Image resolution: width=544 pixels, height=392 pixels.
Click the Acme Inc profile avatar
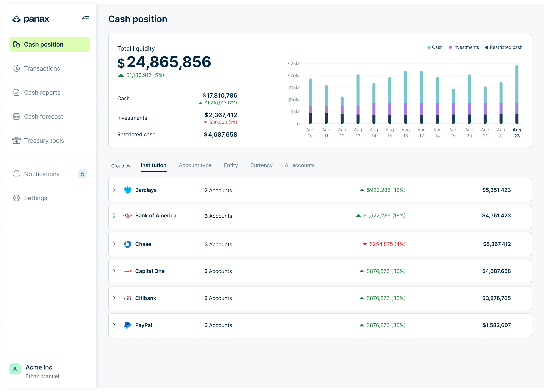point(15,369)
